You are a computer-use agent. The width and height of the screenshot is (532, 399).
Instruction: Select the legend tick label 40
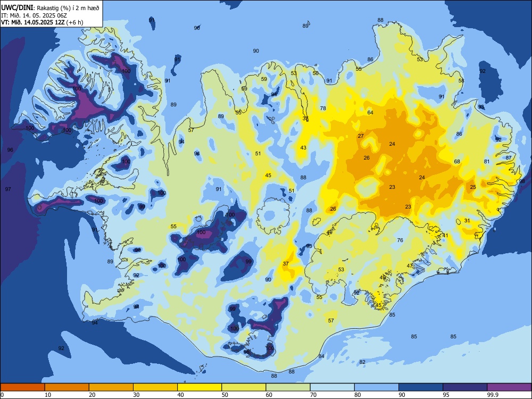tap(180, 395)
